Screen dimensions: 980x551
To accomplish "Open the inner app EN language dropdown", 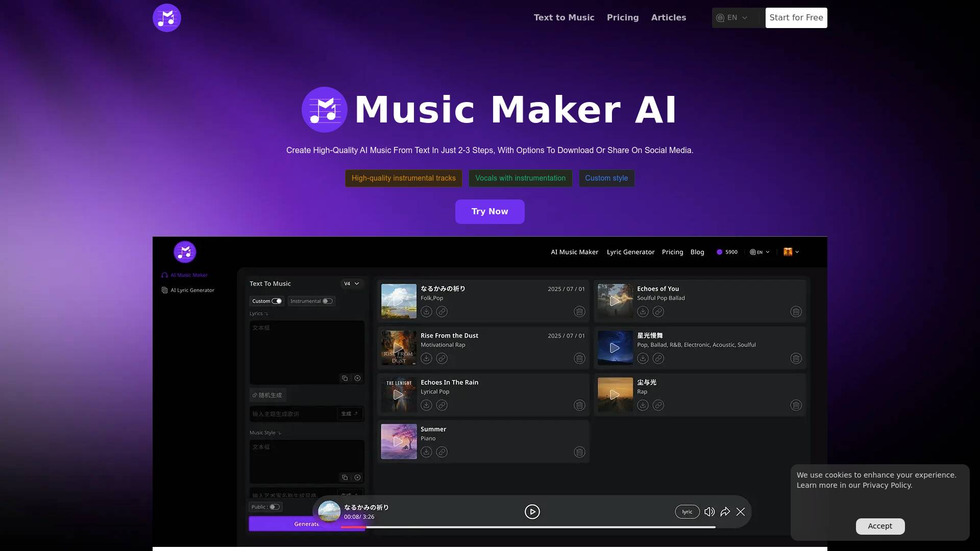I will click(759, 252).
